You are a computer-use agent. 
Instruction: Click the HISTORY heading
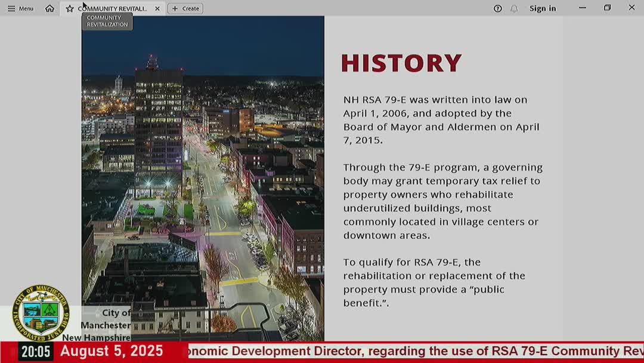pos(401,62)
